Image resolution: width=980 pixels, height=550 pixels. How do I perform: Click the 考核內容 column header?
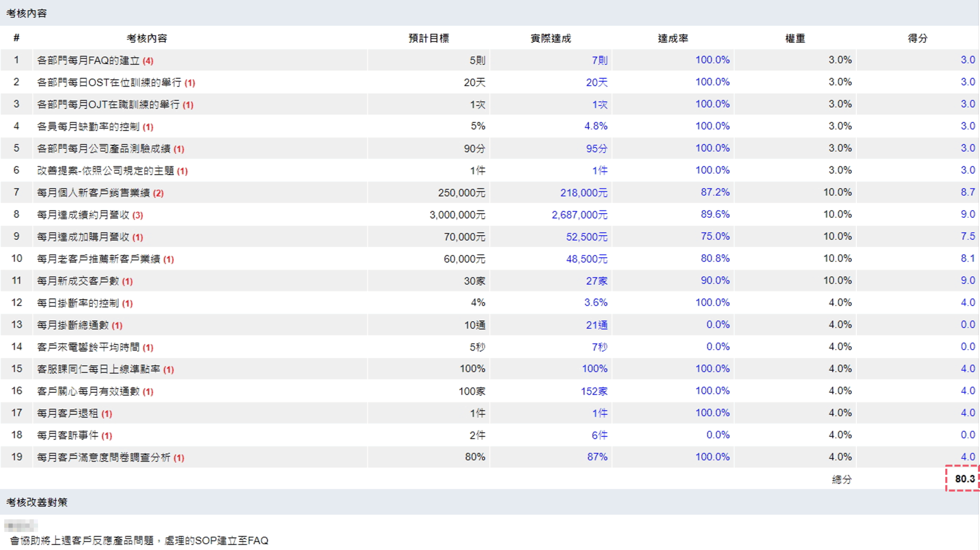click(147, 38)
